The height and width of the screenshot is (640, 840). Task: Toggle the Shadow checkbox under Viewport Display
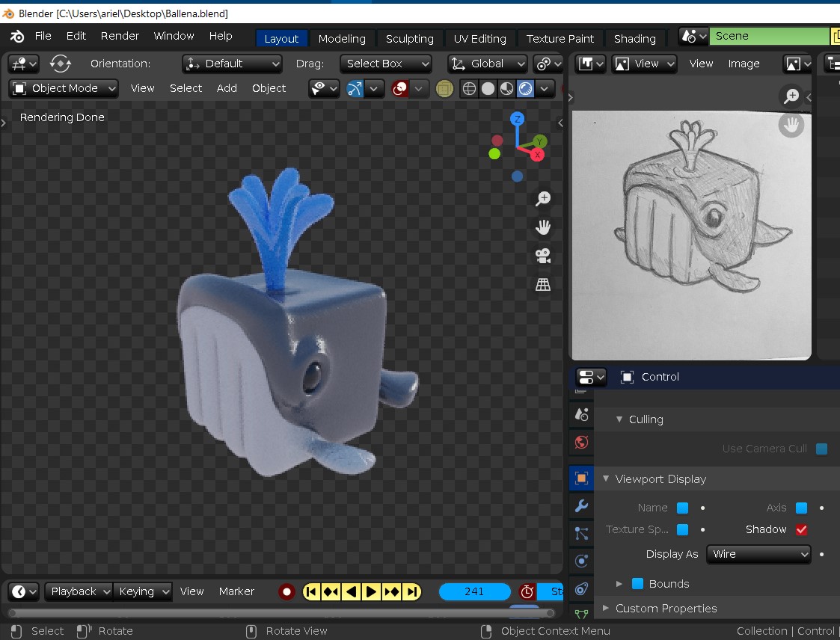802,529
